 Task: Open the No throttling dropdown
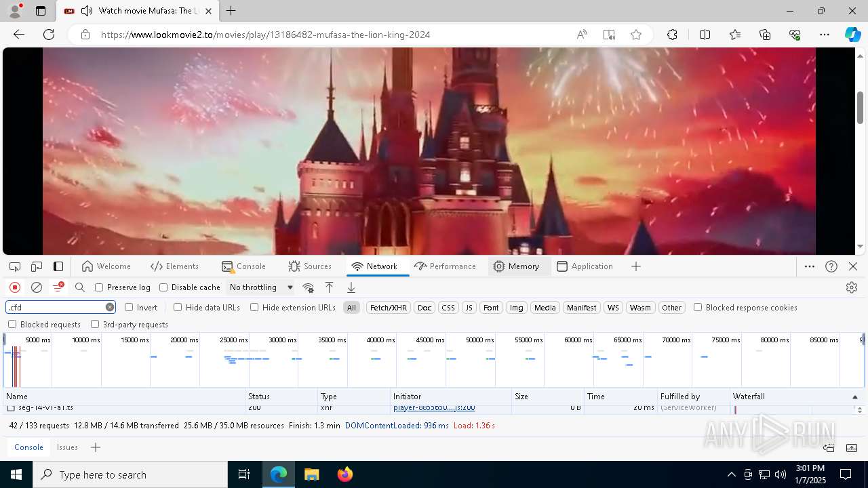tap(262, 287)
